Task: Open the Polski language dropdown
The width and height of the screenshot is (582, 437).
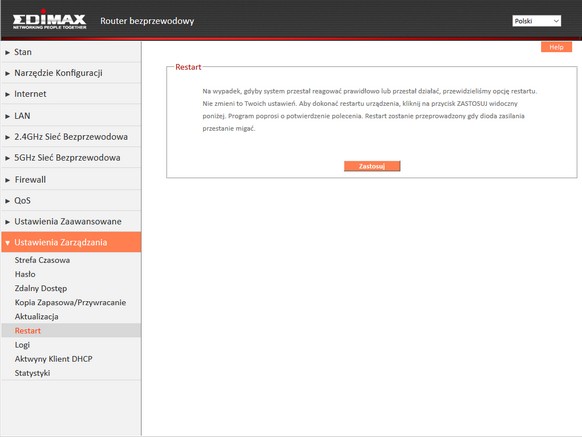Action: [x=536, y=21]
